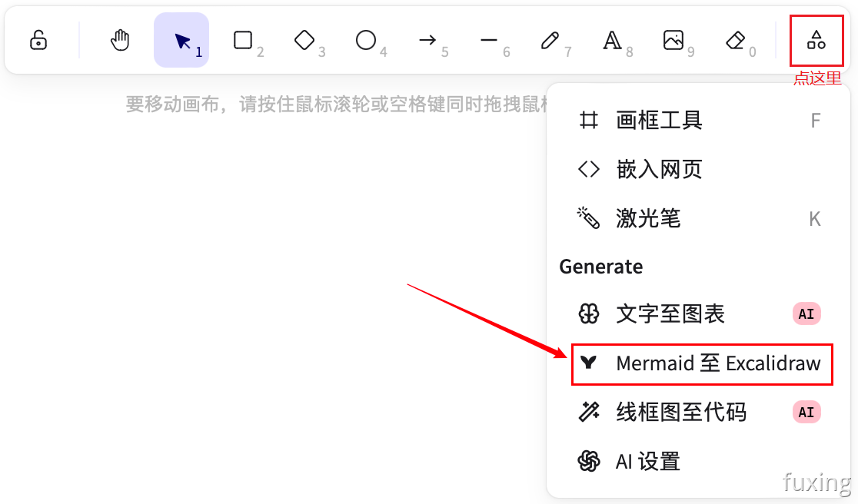The height and width of the screenshot is (504, 858).
Task: Select the Selection arrow tool
Action: (181, 40)
